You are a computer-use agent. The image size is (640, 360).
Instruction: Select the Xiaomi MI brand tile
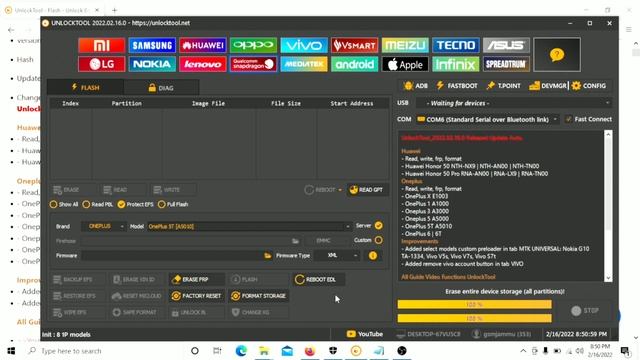click(102, 45)
